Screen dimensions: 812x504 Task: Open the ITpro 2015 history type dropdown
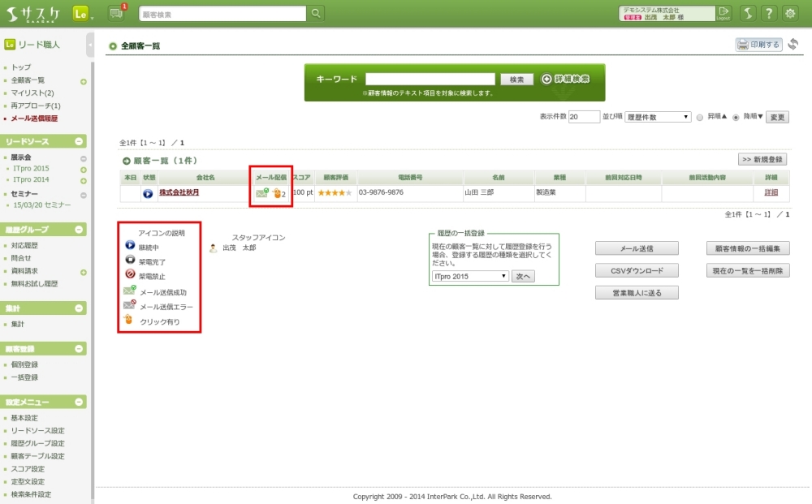[x=470, y=276]
